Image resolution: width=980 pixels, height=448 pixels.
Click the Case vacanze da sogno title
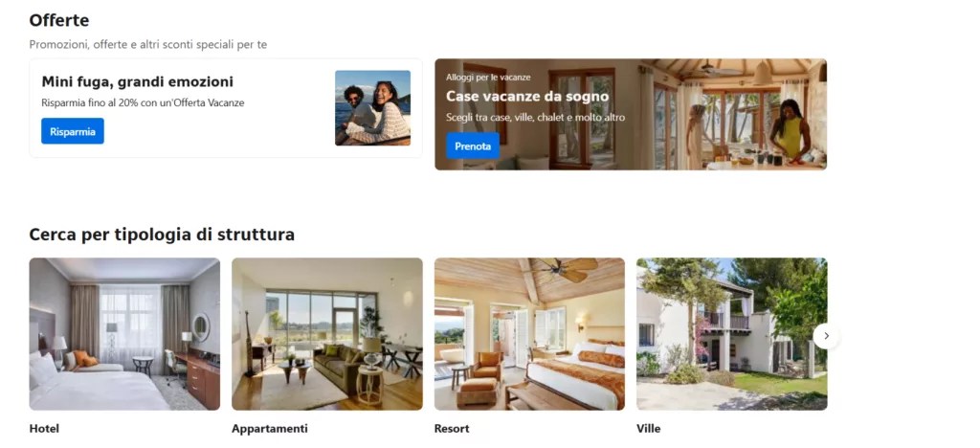[x=527, y=97]
